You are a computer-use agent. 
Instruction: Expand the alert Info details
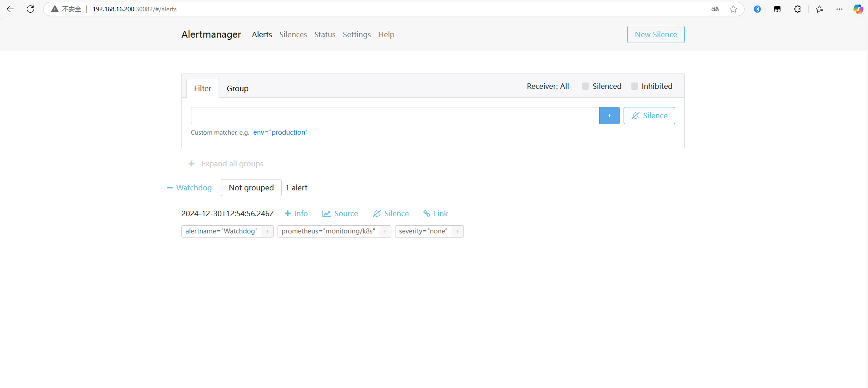click(x=296, y=213)
